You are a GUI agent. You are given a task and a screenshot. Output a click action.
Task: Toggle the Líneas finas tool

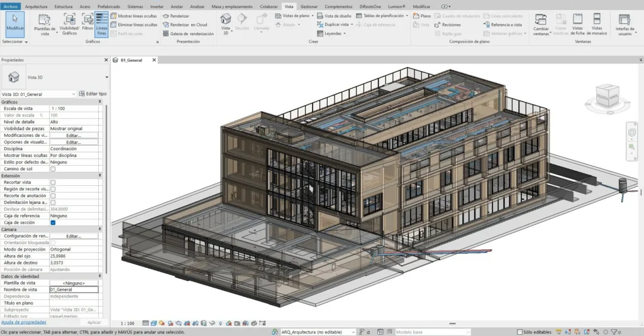click(x=101, y=23)
